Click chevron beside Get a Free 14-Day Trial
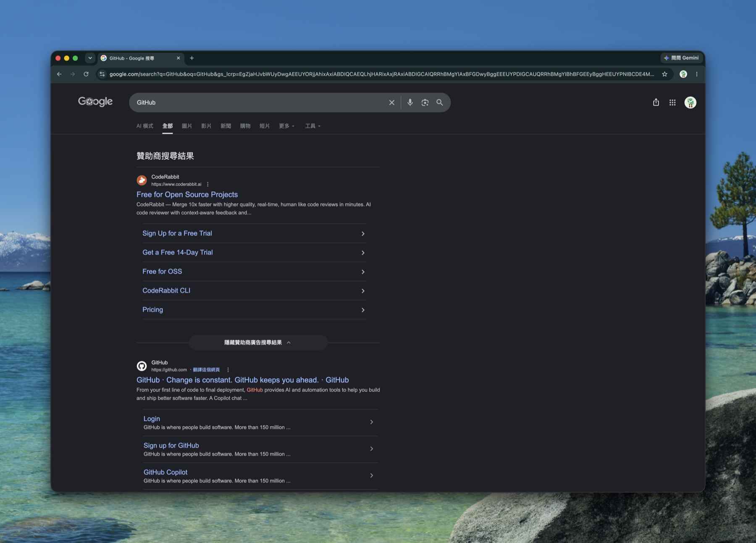The image size is (756, 543). coord(363,253)
